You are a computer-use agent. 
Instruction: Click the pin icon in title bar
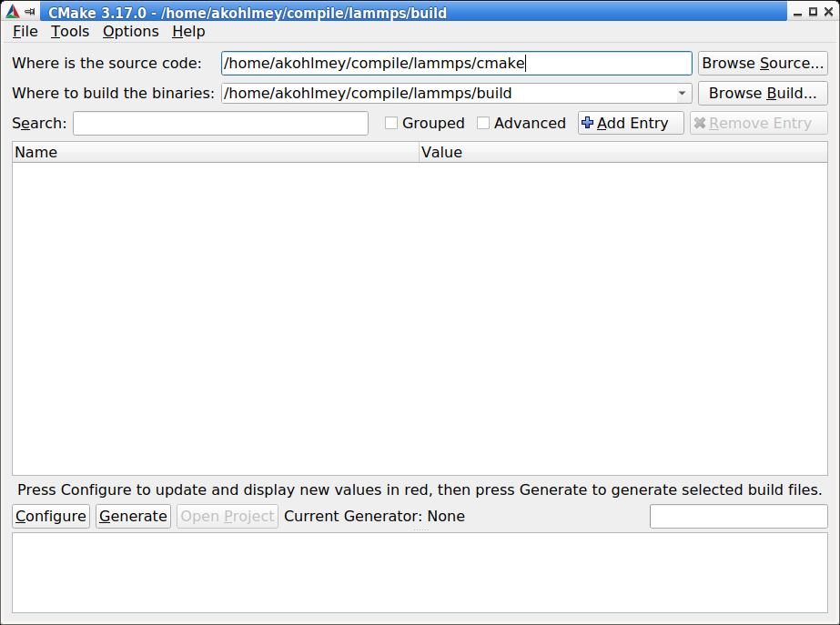31,12
